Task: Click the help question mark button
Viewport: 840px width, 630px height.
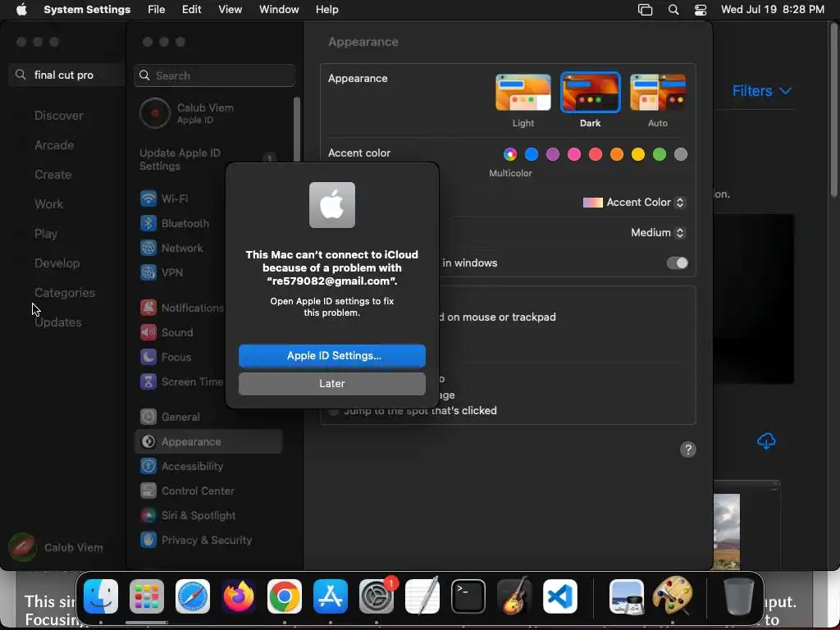Action: pyautogui.click(x=688, y=450)
